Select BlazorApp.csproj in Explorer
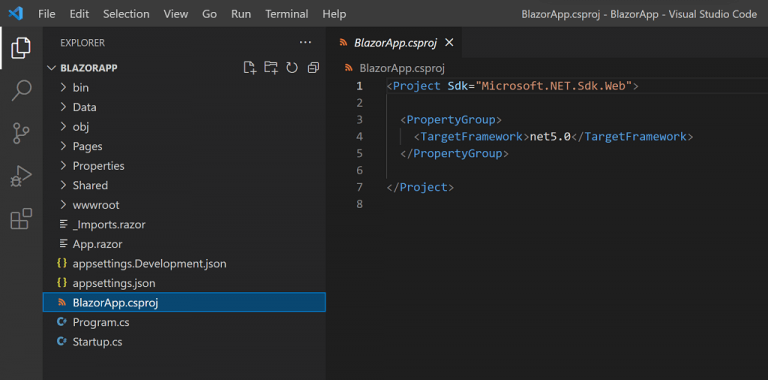This screenshot has height=380, width=768. (184, 303)
